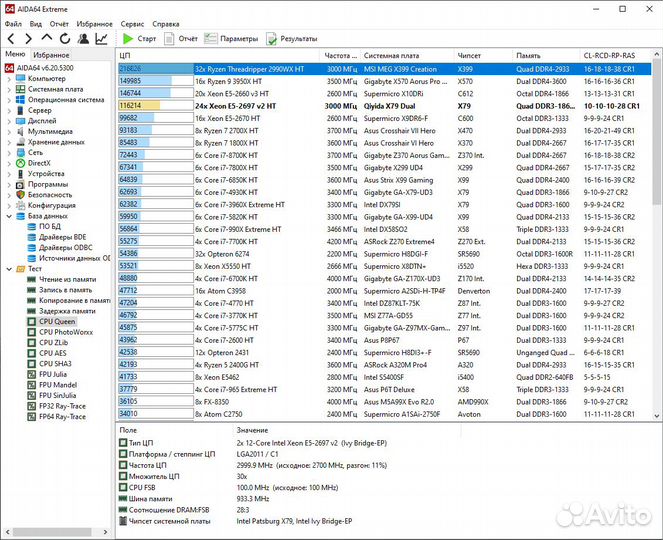Click the Refresh toolbar icon
663x540 pixels.
point(65,39)
